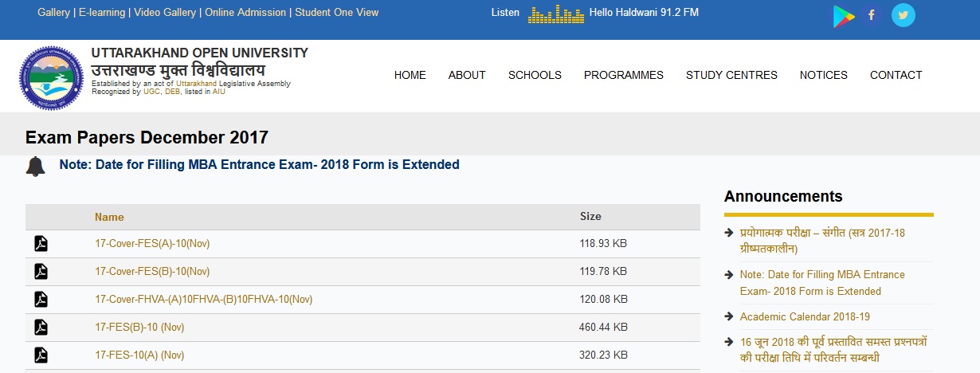Open Student One View link
The width and height of the screenshot is (980, 373).
coord(336,13)
